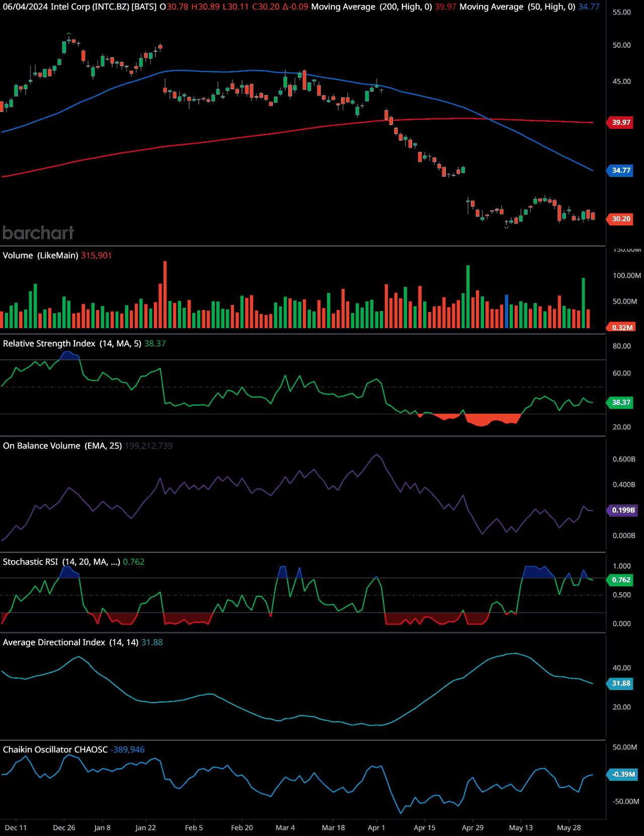Click the 31.88 Average Directional Index tag

[621, 683]
